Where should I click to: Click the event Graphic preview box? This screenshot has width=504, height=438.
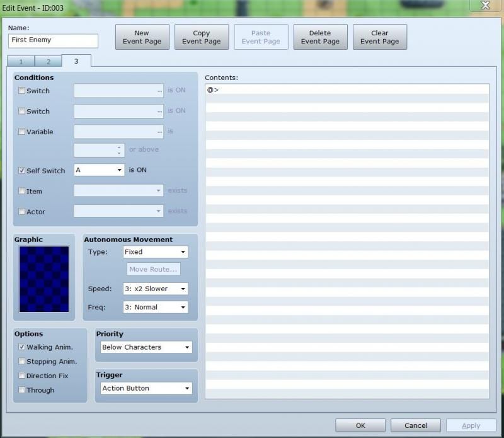click(44, 279)
